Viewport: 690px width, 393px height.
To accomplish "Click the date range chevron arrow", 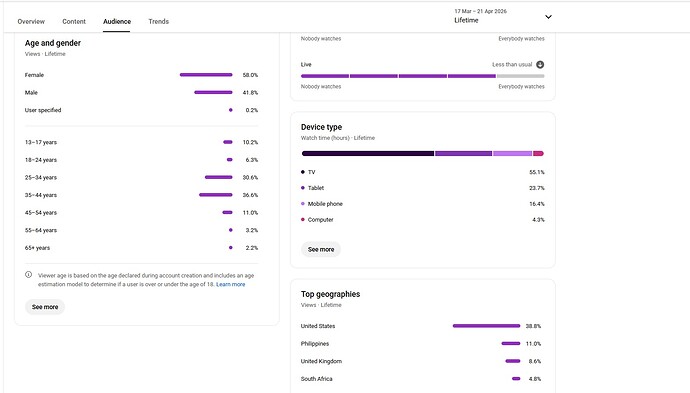I will click(548, 17).
